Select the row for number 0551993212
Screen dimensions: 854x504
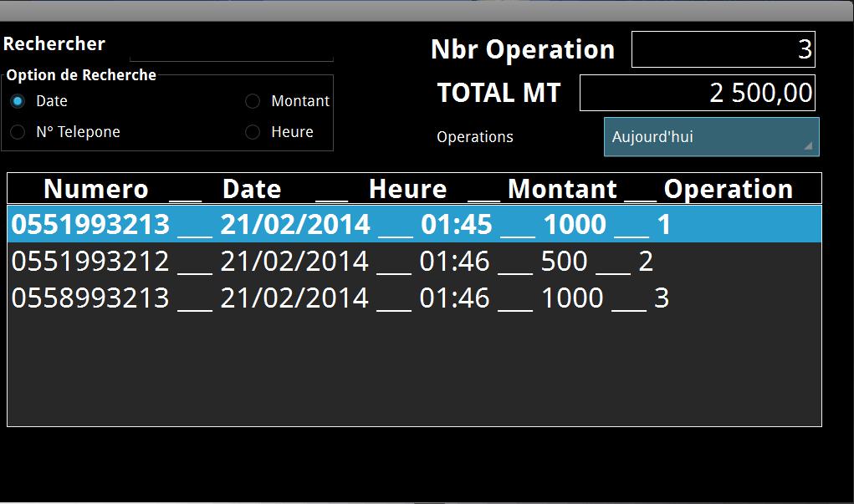414,262
